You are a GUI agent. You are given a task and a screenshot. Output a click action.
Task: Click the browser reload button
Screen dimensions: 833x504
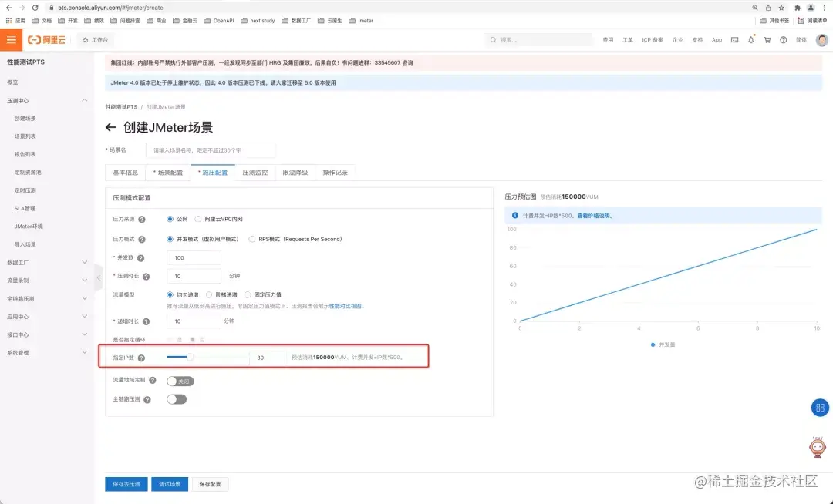pyautogui.click(x=35, y=8)
